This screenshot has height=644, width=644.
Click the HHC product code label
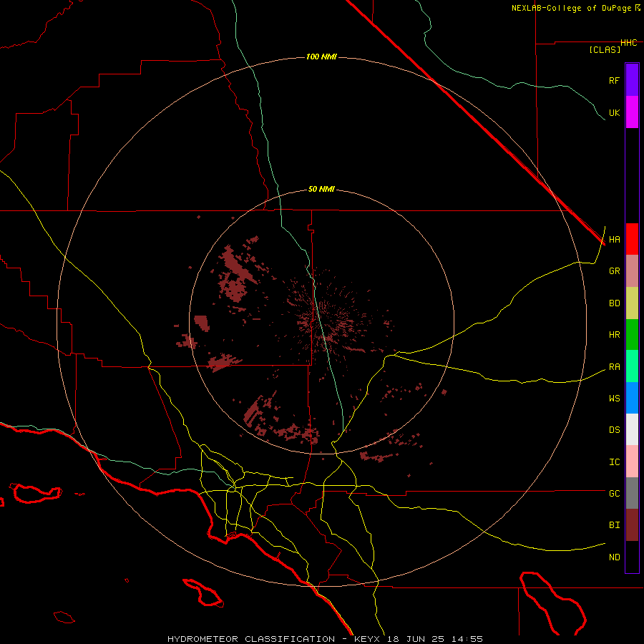[x=629, y=43]
